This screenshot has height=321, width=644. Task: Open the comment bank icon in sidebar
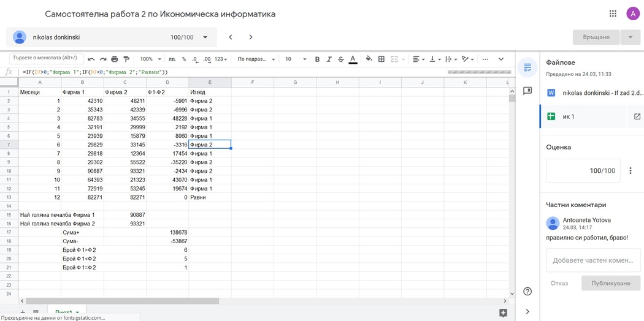click(527, 91)
